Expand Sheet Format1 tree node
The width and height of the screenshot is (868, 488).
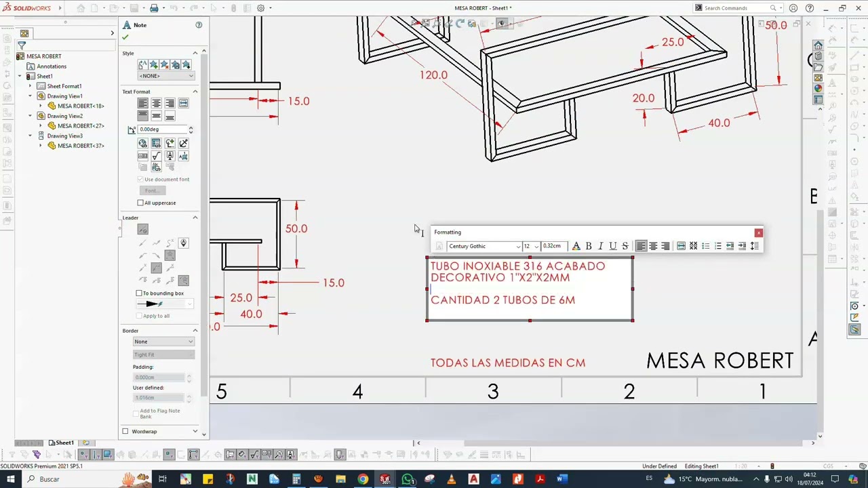[x=31, y=86]
